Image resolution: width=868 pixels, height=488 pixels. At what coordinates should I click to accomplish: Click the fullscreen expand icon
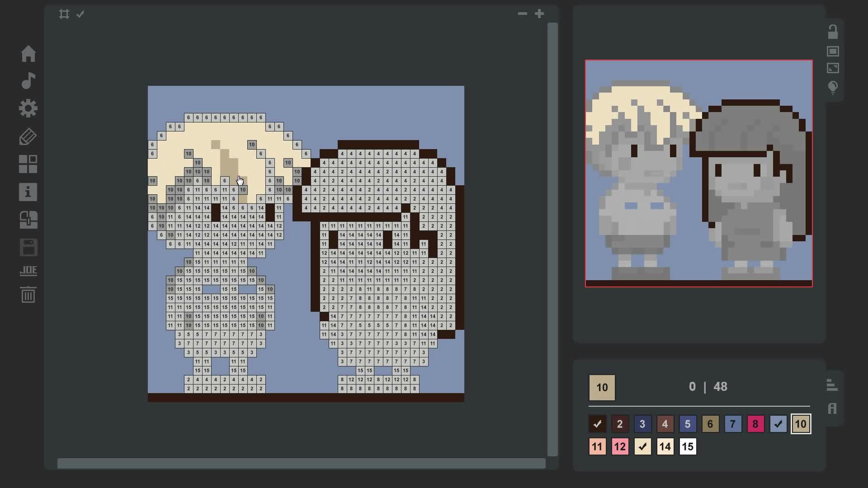pos(833,68)
